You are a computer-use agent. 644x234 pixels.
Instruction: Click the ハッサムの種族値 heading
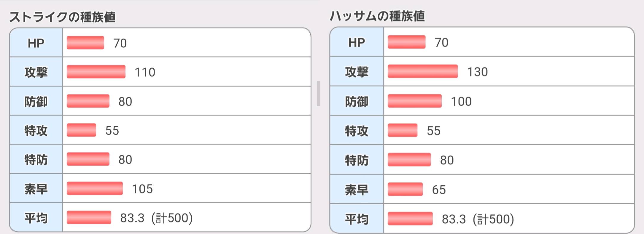[377, 16]
